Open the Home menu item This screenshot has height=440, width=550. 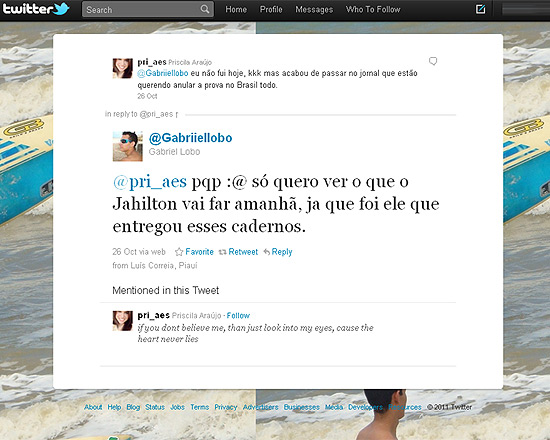coord(236,9)
